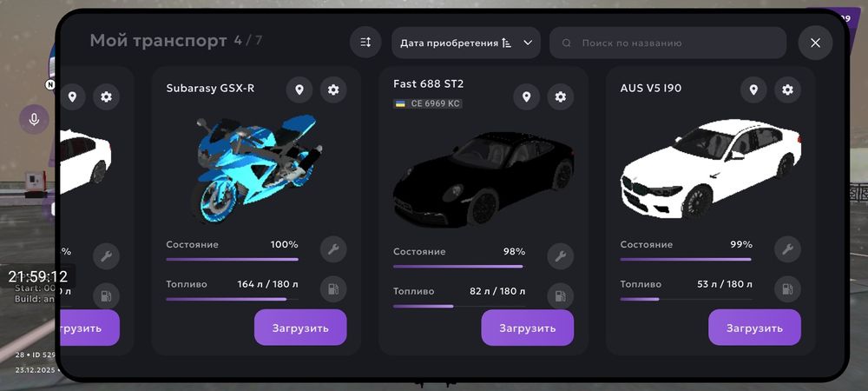
Task: Load AUS V5 I90 with Загрузить
Action: click(754, 328)
